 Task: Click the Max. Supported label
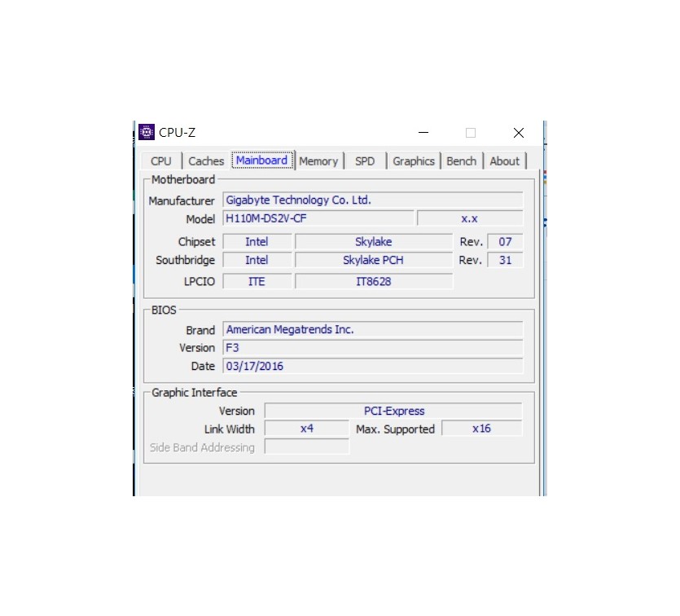pos(395,429)
